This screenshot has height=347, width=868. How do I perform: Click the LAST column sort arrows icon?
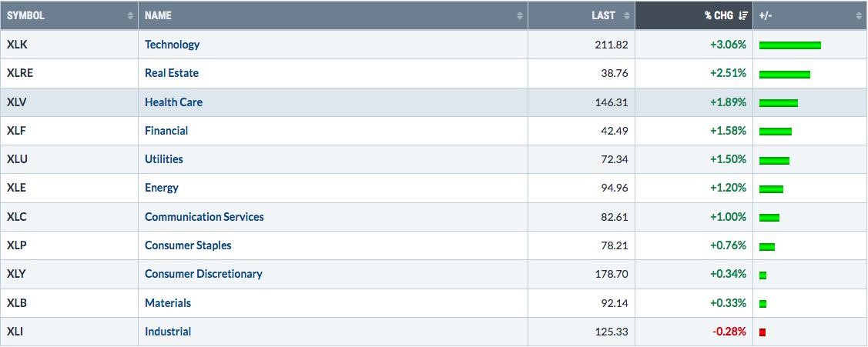[627, 15]
